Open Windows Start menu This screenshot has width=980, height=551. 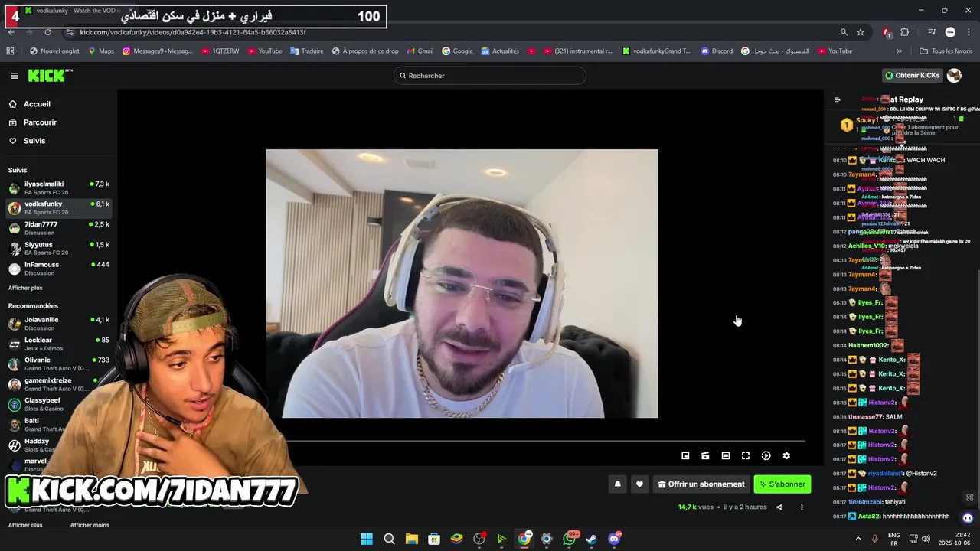[x=367, y=539]
